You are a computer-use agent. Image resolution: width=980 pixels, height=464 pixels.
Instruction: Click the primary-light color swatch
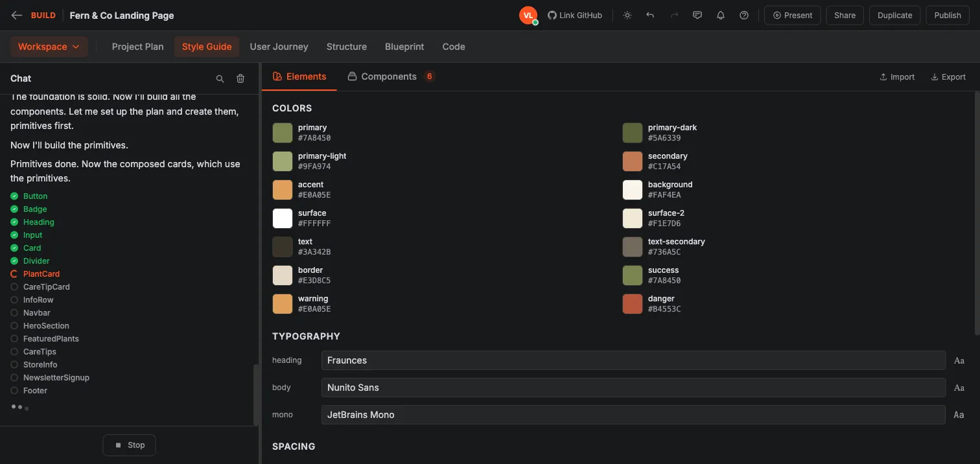(283, 161)
